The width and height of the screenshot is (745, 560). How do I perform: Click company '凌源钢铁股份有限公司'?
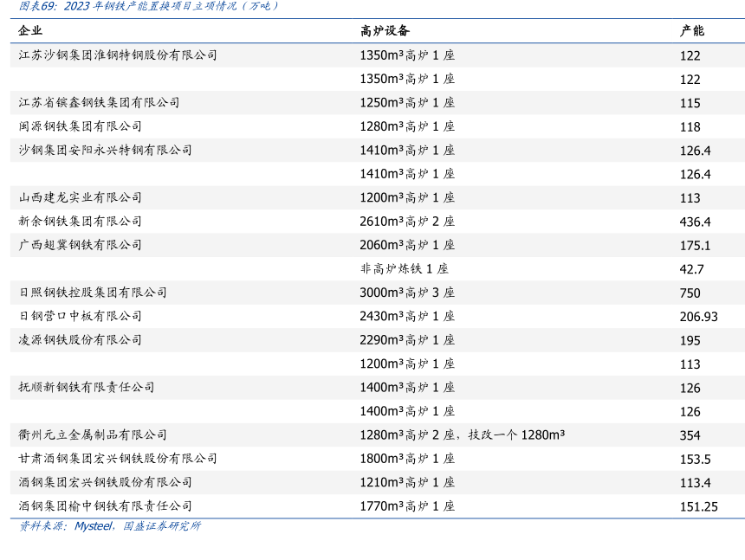(80, 340)
